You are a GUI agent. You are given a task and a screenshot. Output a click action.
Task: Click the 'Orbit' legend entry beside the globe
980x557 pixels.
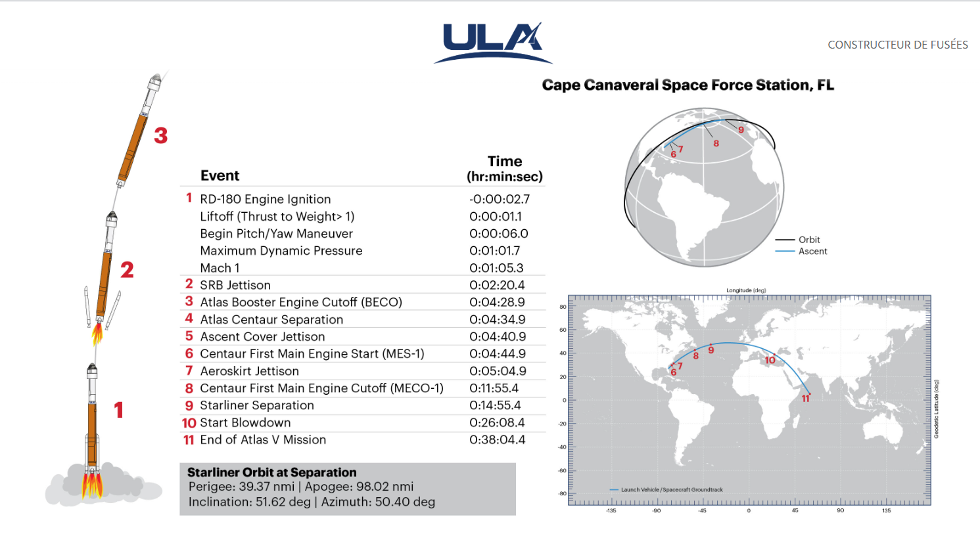[x=798, y=240]
